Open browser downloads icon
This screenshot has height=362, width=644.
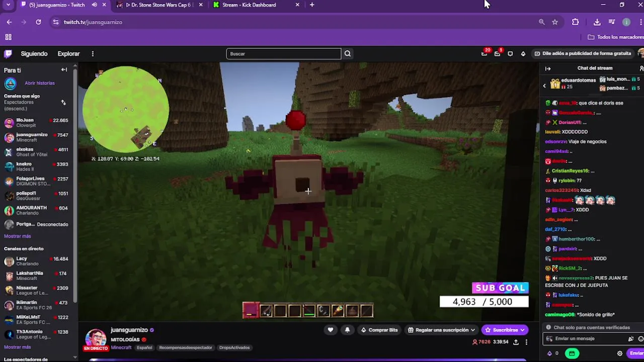click(x=597, y=22)
